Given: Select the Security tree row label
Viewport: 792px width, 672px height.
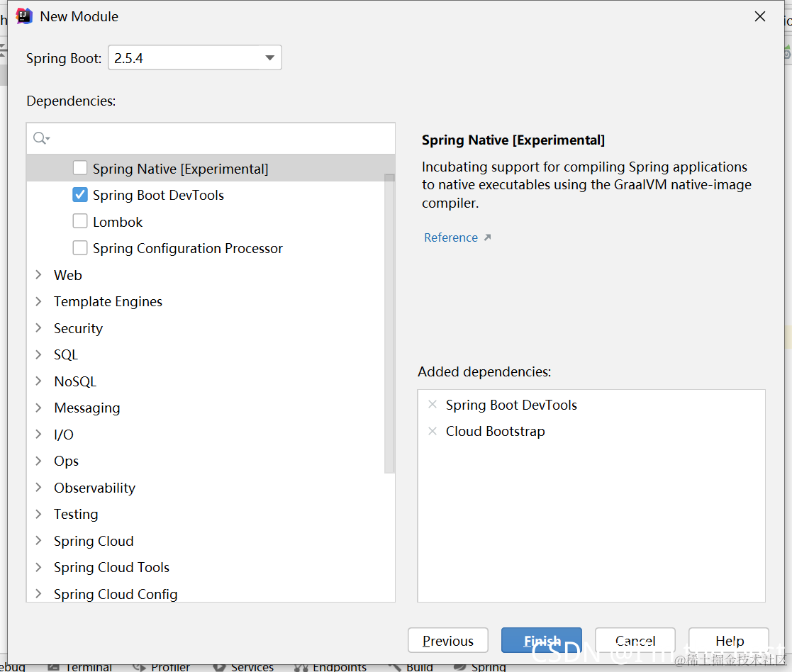Looking at the screenshot, I should [78, 328].
